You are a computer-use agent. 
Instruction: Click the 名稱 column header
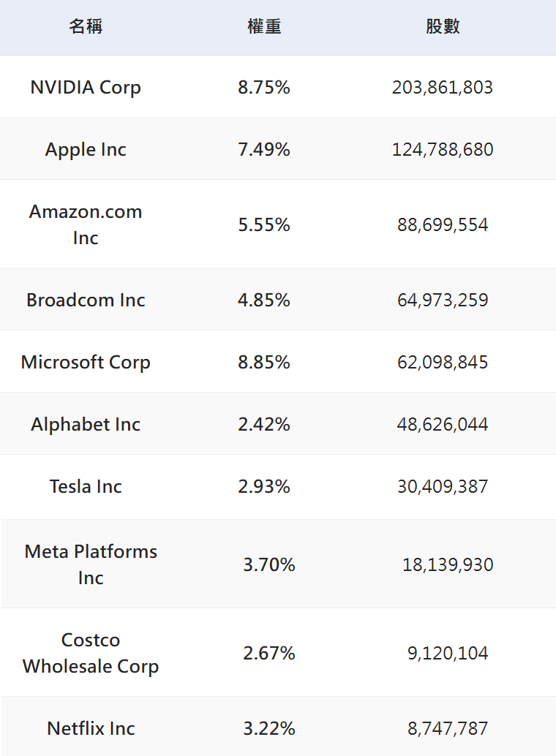pos(86,27)
